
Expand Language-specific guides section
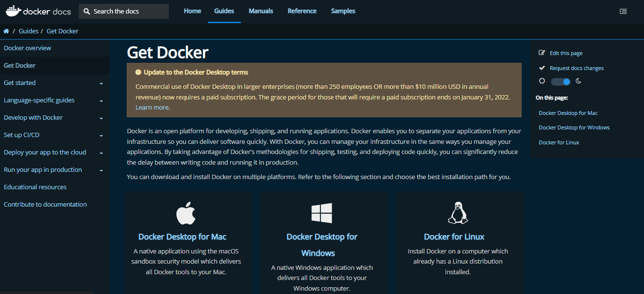(101, 101)
